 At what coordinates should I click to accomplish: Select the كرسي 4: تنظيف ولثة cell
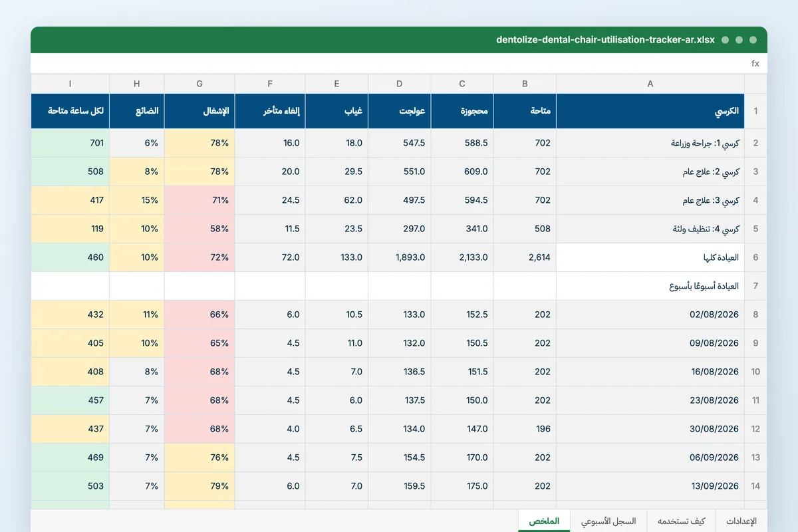650,229
